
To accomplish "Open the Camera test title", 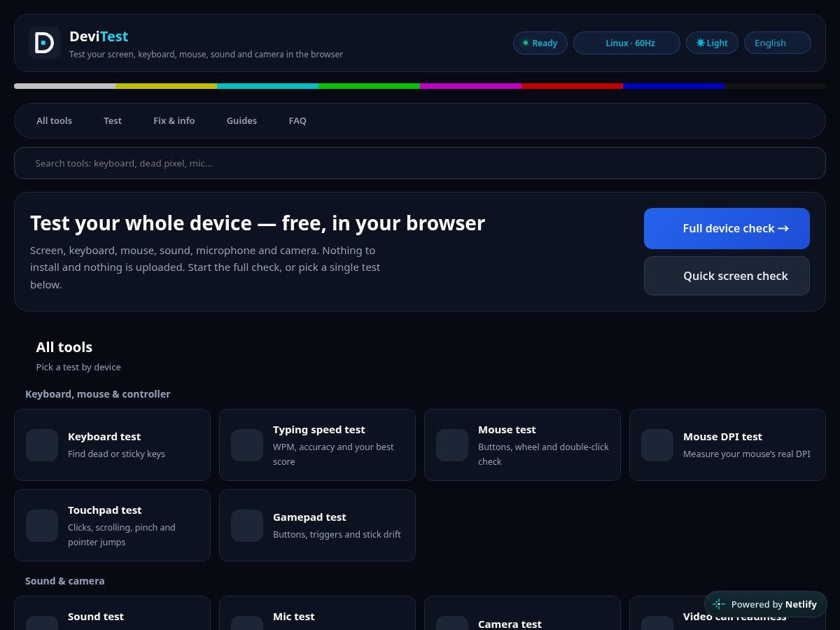I will [510, 624].
